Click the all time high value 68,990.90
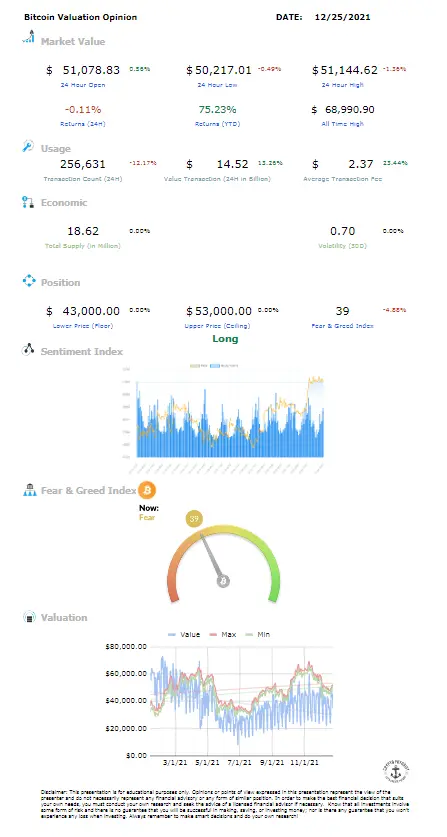Viewport: 447px width, 837px height. 350,109
